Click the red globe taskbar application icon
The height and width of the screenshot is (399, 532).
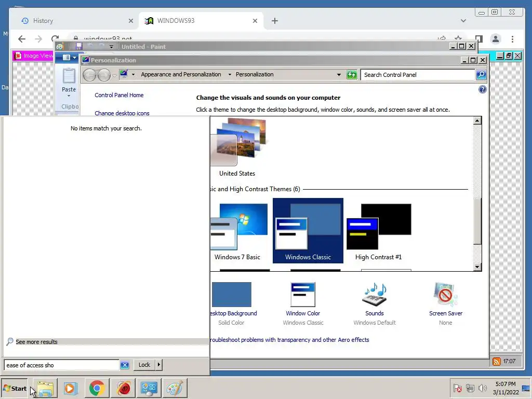[123, 388]
